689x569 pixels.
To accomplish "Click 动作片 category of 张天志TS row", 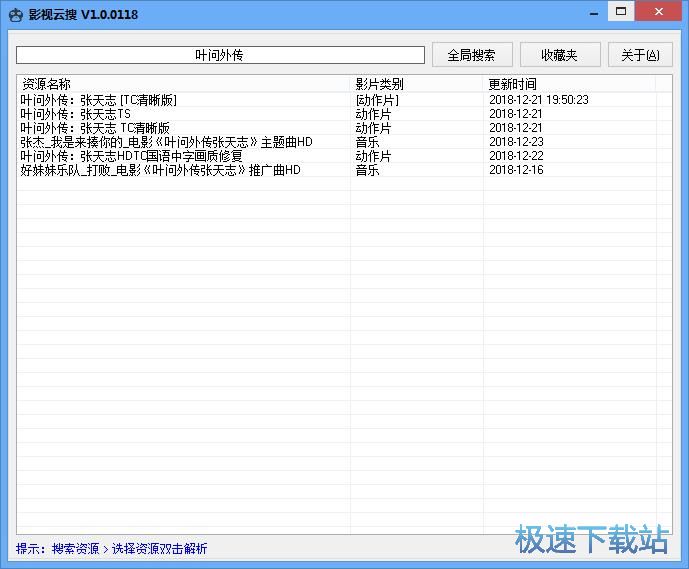I will click(373, 114).
